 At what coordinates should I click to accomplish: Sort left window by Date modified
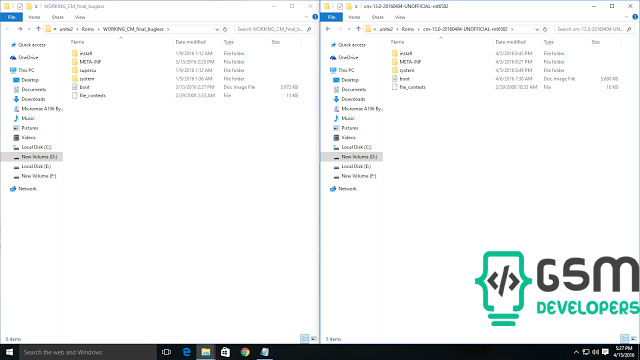(191, 42)
